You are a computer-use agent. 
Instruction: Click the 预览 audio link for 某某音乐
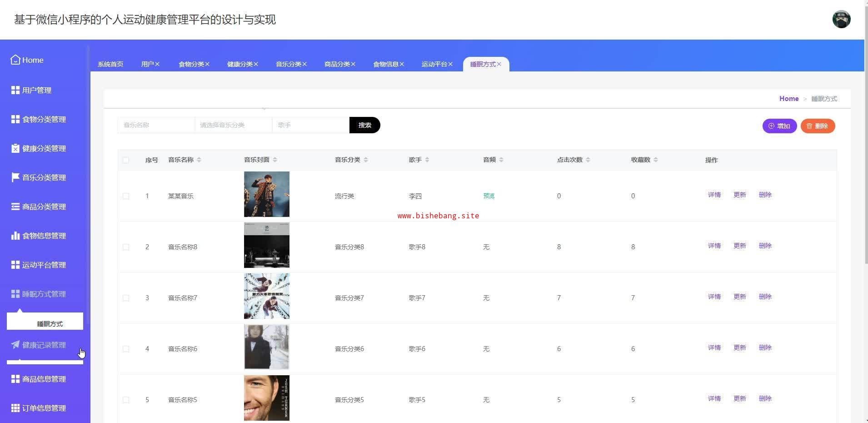(489, 196)
